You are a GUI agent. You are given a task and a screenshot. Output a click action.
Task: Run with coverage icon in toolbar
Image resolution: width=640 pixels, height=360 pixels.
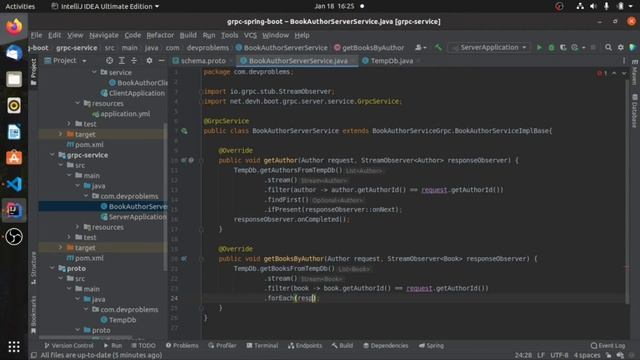563,48
